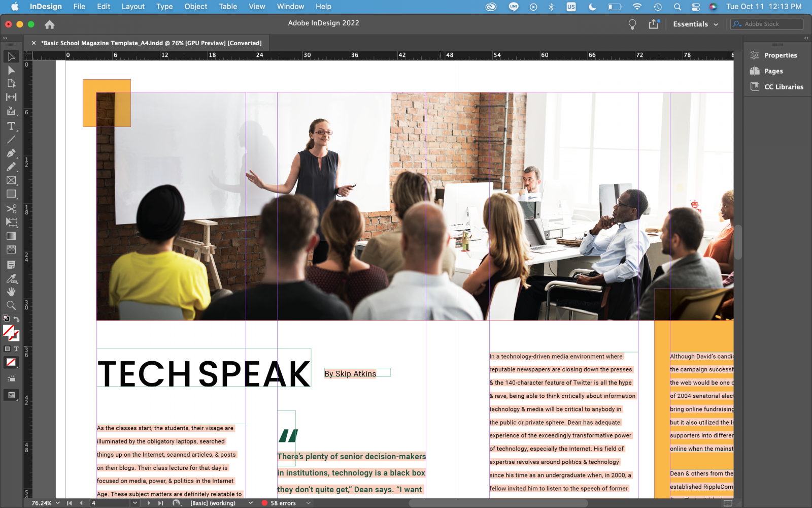Viewport: 812px width, 508px height.
Task: Expand the tools panel double arrows
Action: [x=5, y=38]
